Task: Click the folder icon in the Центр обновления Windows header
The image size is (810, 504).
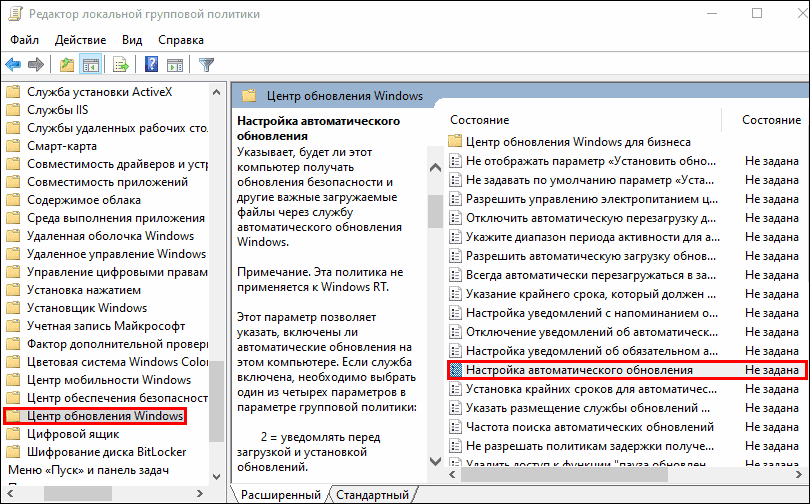Action: (250, 96)
